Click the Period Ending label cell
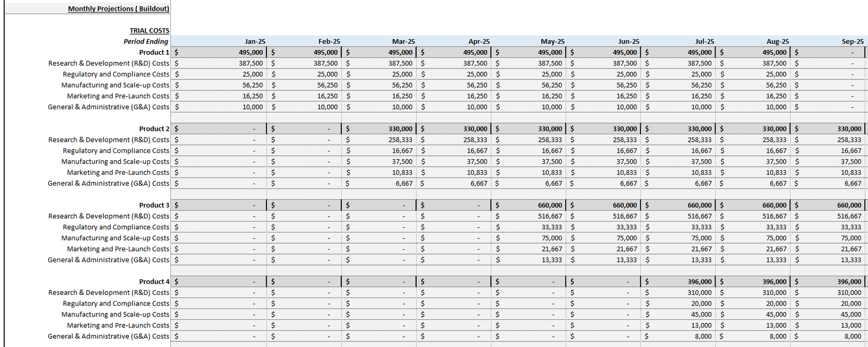This screenshot has height=347, width=868. pyautogui.click(x=145, y=41)
